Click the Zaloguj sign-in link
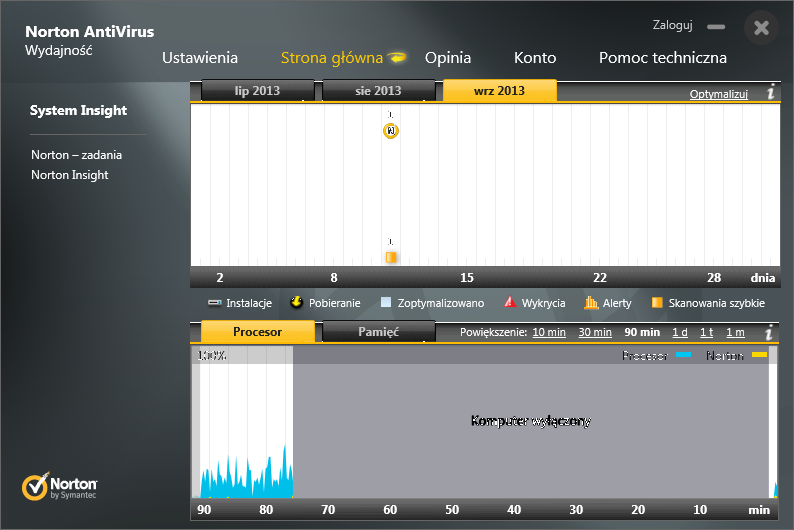Image resolution: width=794 pixels, height=530 pixels. pos(672,25)
